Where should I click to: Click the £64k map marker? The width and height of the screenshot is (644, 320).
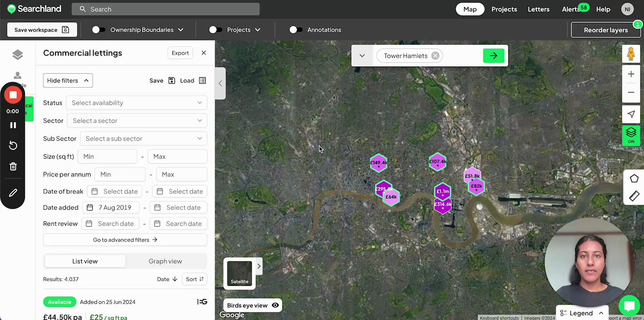[x=391, y=197]
